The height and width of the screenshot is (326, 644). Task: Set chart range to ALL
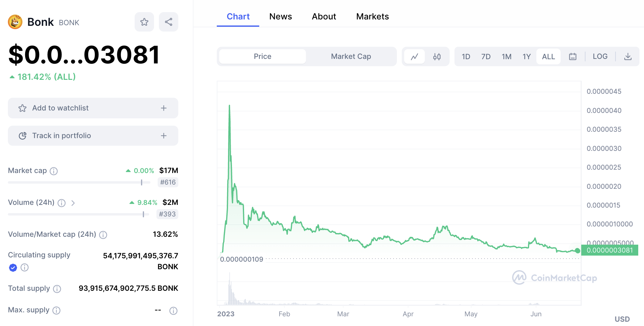coord(548,56)
